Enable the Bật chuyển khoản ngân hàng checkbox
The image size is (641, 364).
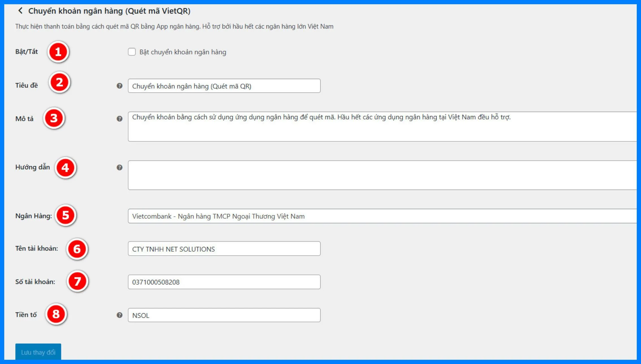(132, 52)
